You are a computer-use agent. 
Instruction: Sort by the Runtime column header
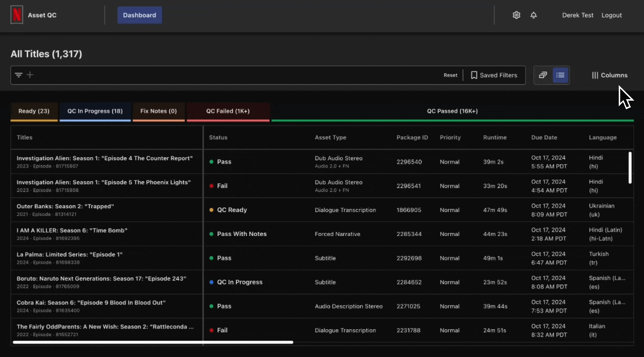pos(495,137)
